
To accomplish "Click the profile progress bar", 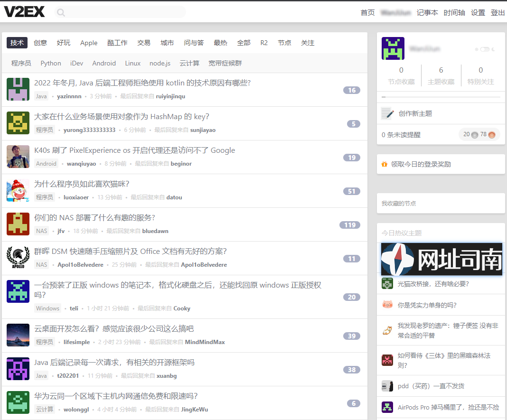I will [x=441, y=97].
